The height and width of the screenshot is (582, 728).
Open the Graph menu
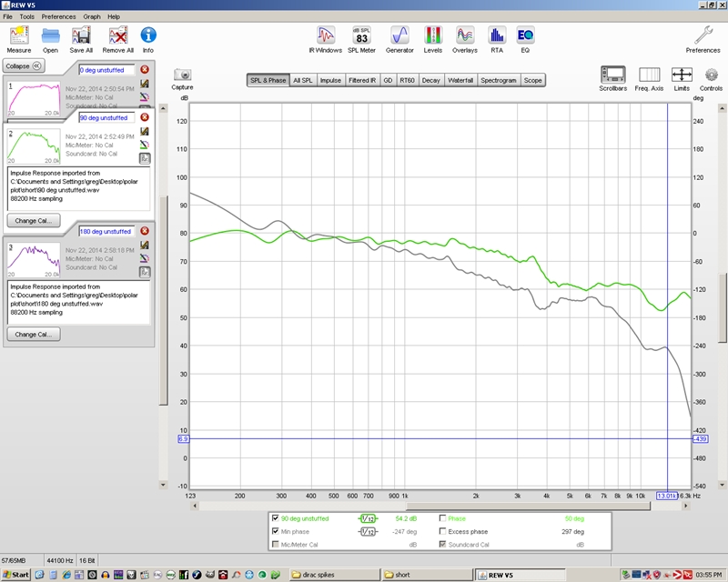coord(92,16)
